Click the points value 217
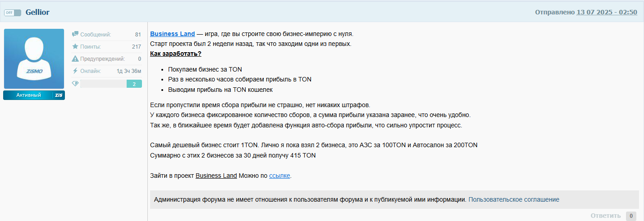This screenshot has width=644, height=221. pos(137,46)
